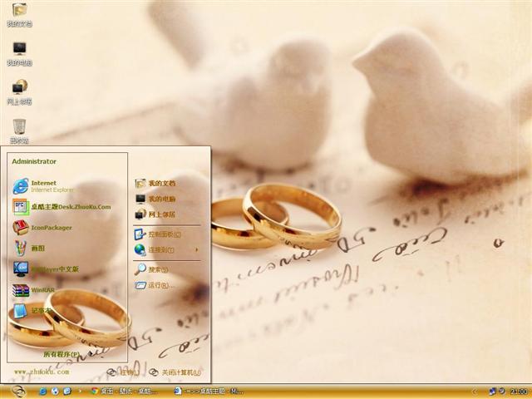Expand 所有程序 all programs list
This screenshot has height=399, width=532.
click(x=61, y=354)
